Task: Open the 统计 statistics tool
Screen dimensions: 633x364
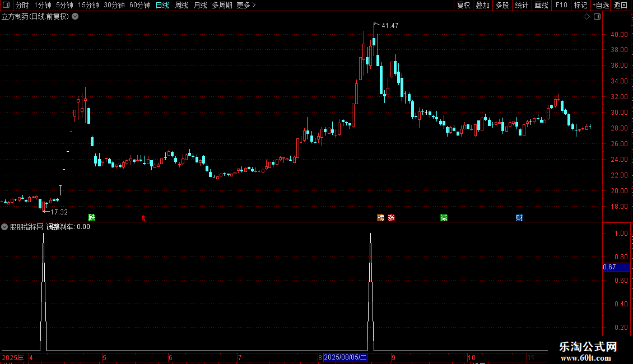Action: click(x=521, y=5)
